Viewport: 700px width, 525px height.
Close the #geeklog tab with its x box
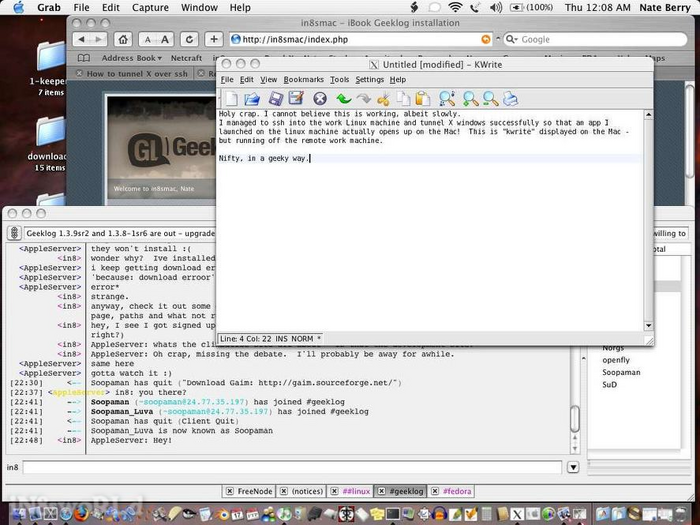381,491
